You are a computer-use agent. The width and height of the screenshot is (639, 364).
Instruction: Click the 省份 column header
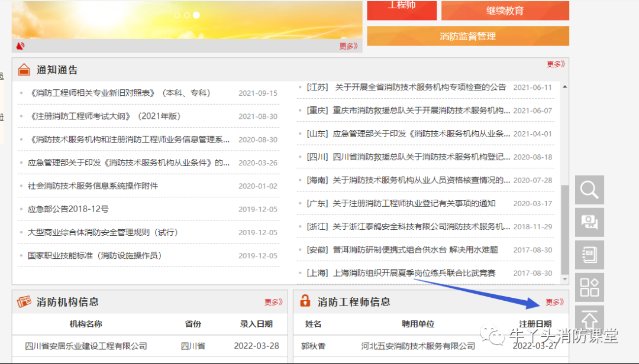193,324
